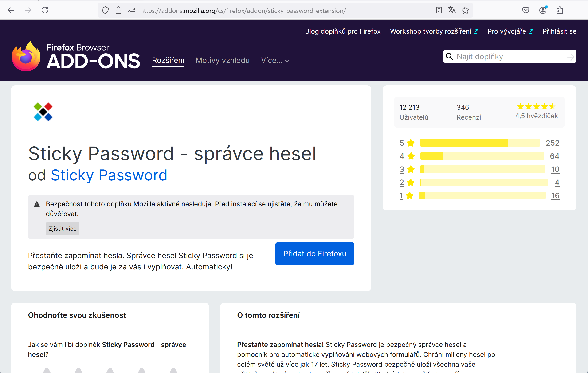Expand the Více... dropdown menu
Viewport: 588px width, 373px height.
[275, 60]
